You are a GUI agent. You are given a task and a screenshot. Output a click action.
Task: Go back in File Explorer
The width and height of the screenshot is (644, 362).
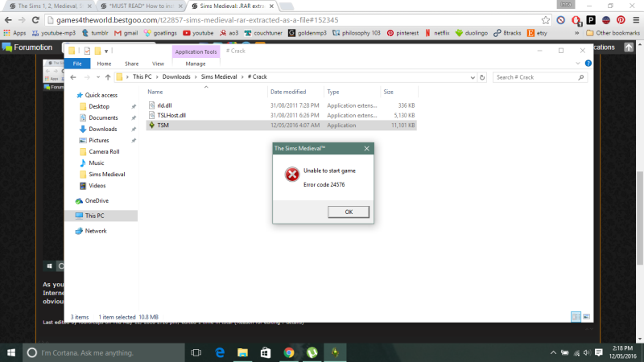[73, 77]
